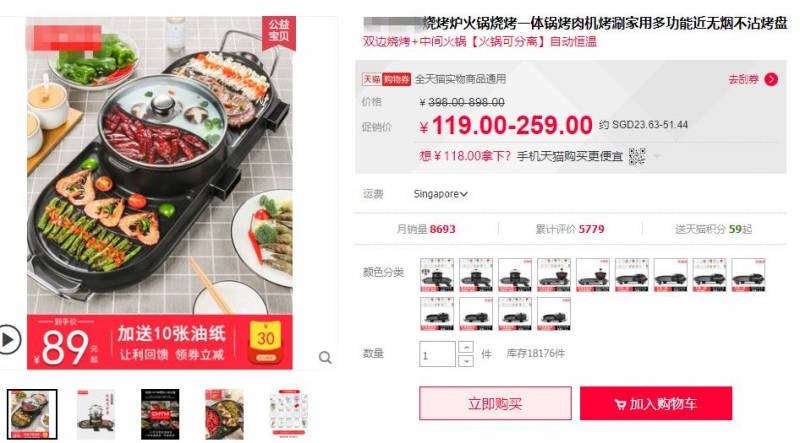Play the product video
The image size is (800, 443).
click(x=9, y=339)
